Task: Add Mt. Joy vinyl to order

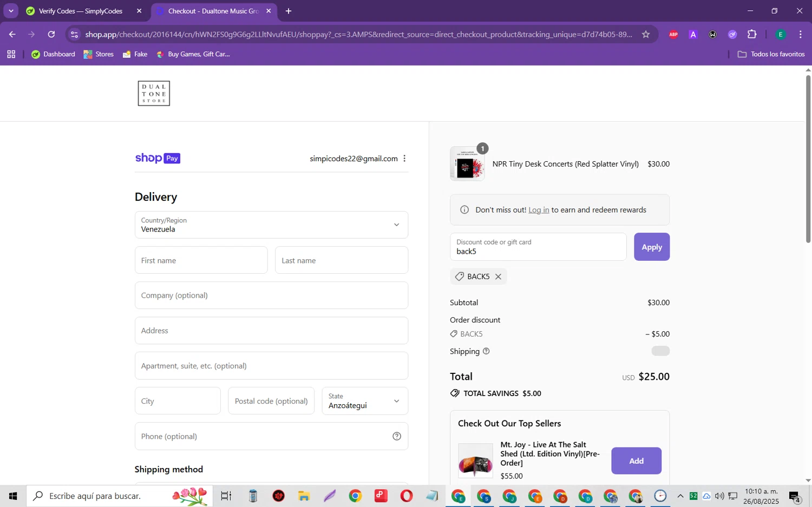Action: point(636,461)
